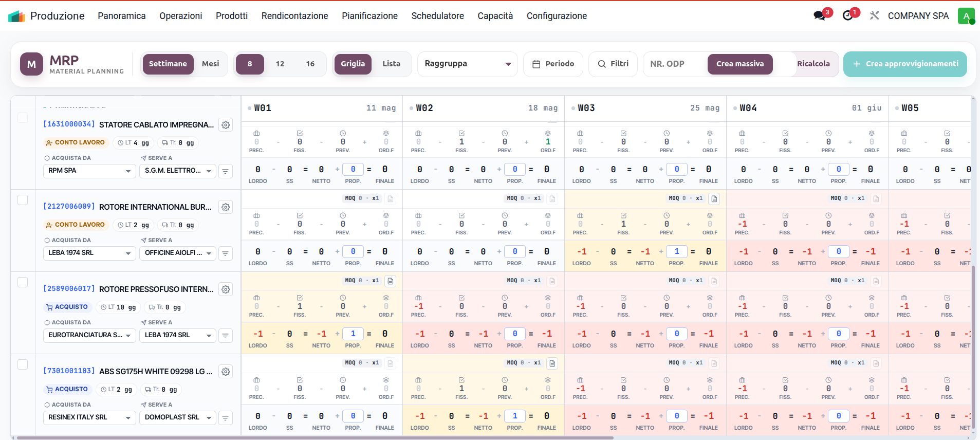This screenshot has width=980, height=440.
Task: Tick the checkbox for ROTORE PRESSOFUSO row
Action: pyautogui.click(x=23, y=282)
